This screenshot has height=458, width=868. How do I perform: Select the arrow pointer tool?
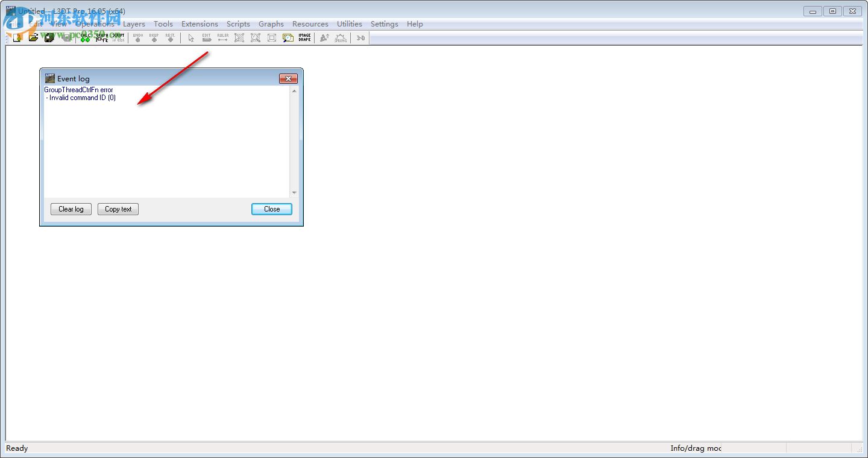coord(191,37)
